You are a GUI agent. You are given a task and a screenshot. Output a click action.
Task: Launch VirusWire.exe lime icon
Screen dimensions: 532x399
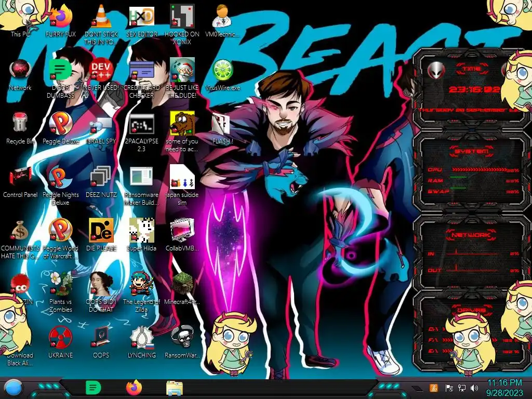[x=222, y=75]
